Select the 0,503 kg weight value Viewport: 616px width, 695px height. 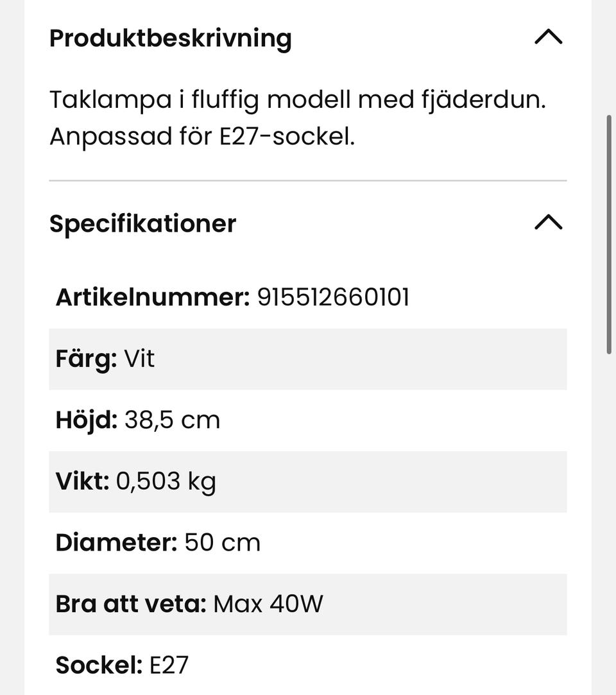(166, 481)
